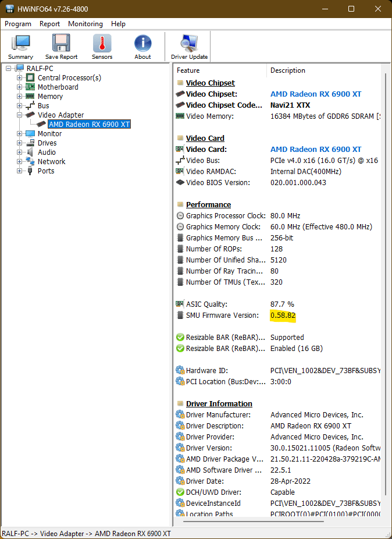Click the Hardware ID gear icon
The width and height of the screenshot is (392, 539).
tap(180, 370)
